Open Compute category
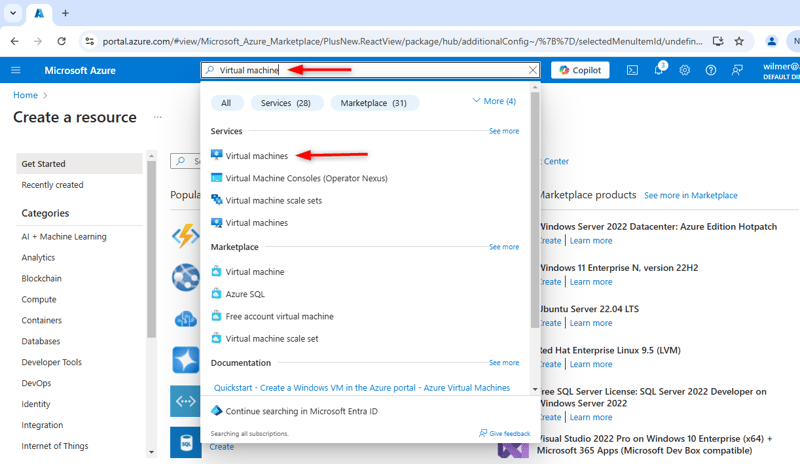 pos(39,300)
